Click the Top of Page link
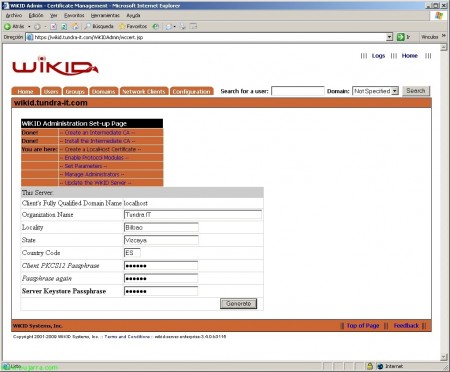The height and width of the screenshot is (372, 450). point(363,326)
